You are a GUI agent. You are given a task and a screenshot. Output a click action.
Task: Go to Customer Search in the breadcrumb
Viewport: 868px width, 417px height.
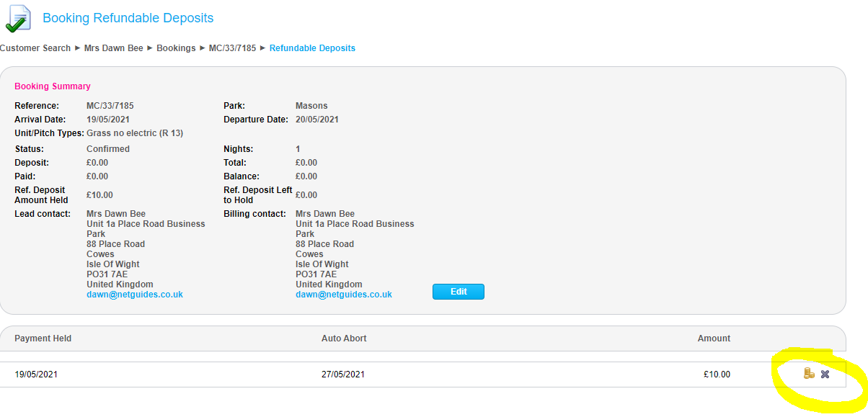coord(35,48)
